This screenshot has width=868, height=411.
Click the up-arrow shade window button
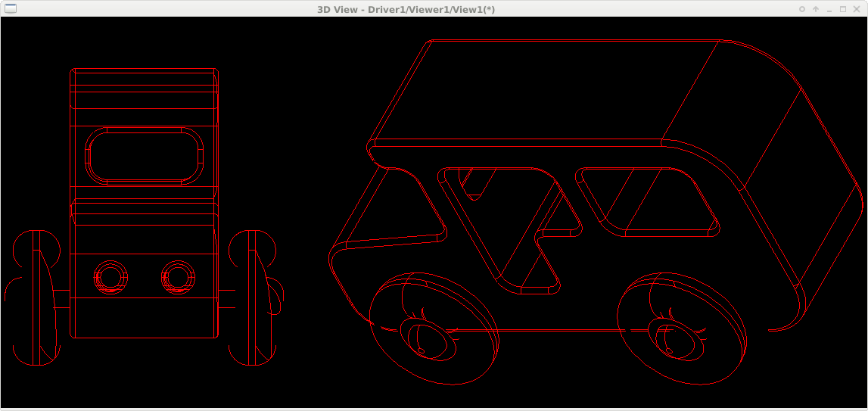(x=816, y=9)
